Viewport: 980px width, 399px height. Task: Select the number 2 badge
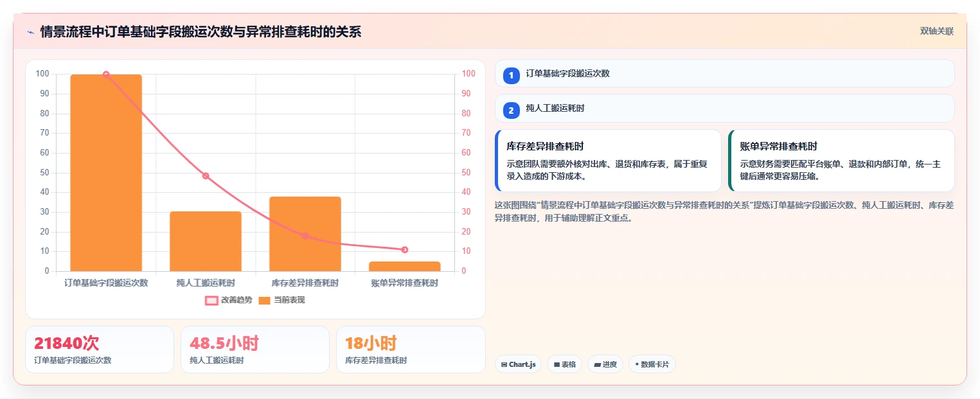click(x=511, y=111)
